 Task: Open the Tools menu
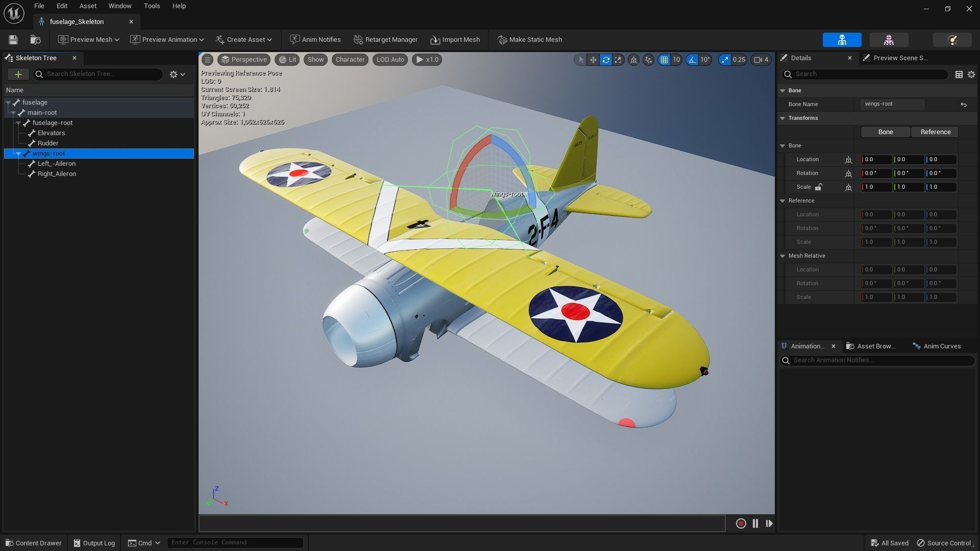click(x=152, y=6)
